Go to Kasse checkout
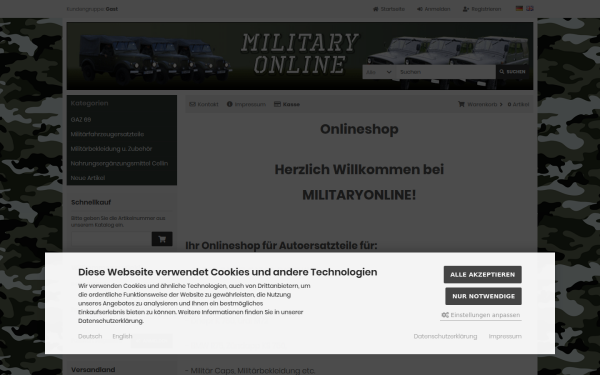The height and width of the screenshot is (375, 600). pyautogui.click(x=287, y=104)
